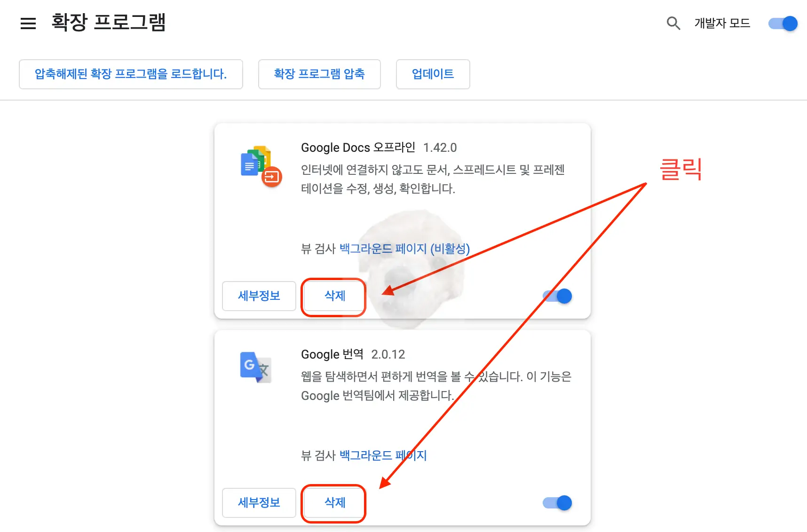Click 삭제 on the Google Docs 오프라인 card
This screenshot has width=807, height=532.
[333, 297]
